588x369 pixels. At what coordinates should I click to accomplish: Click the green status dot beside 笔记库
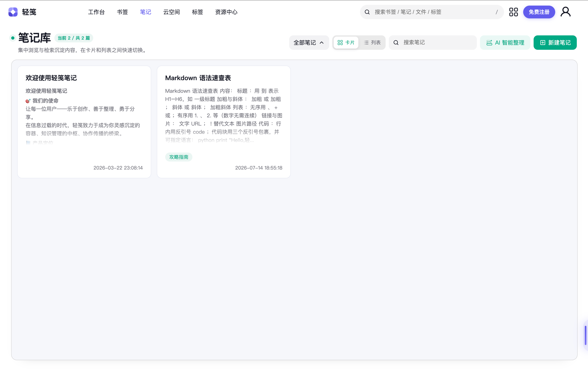[x=13, y=38]
